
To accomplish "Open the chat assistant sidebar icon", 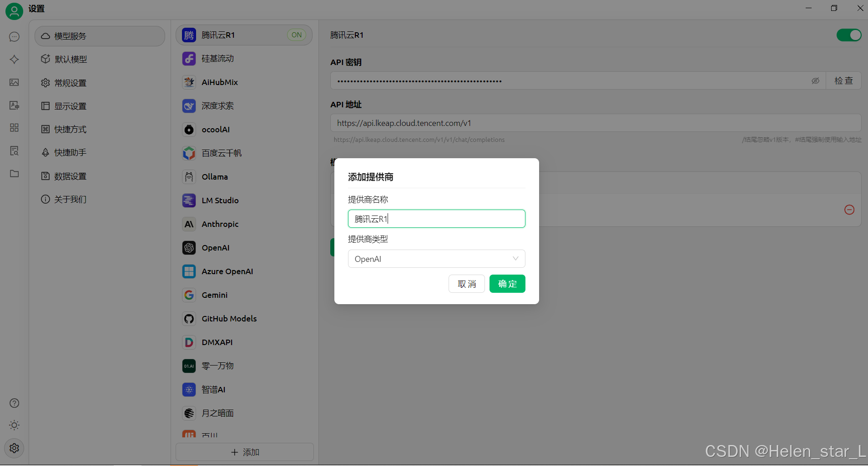I will tap(14, 36).
